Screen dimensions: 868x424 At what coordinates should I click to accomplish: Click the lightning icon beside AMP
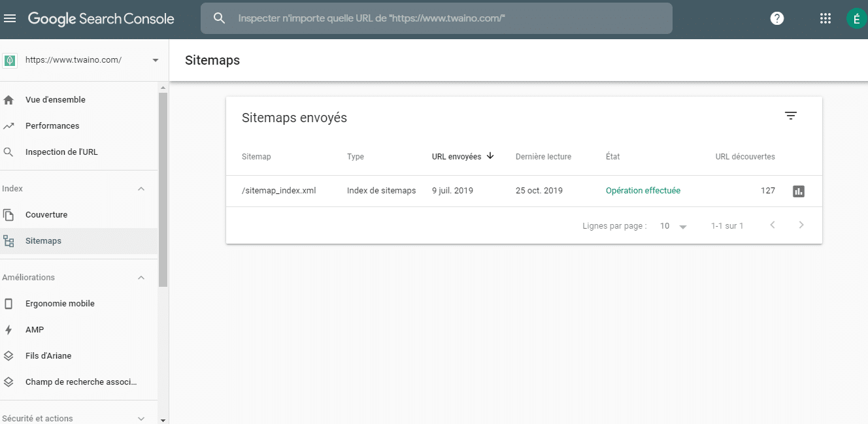click(x=8, y=330)
